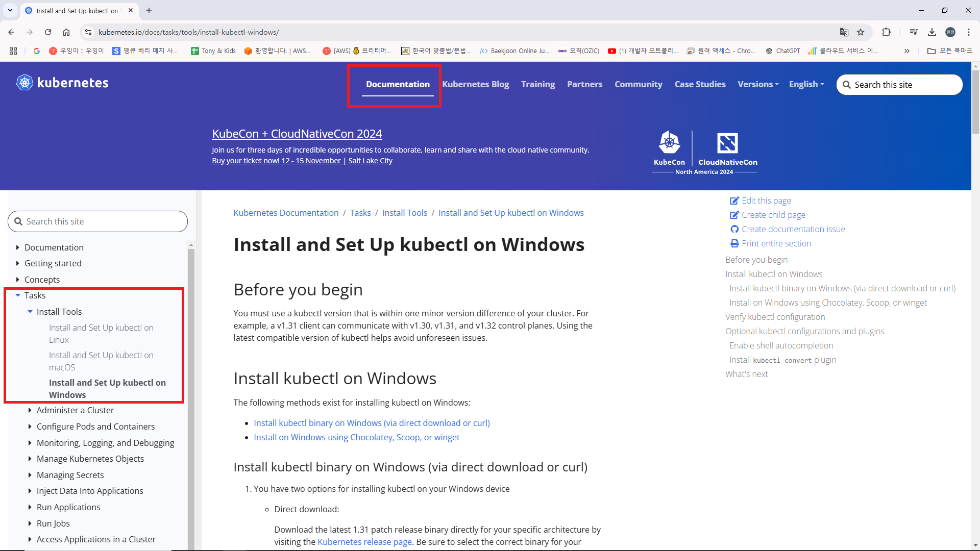Viewport: 980px width, 551px height.
Task: Open the browser extensions puzzle icon
Action: [x=886, y=32]
